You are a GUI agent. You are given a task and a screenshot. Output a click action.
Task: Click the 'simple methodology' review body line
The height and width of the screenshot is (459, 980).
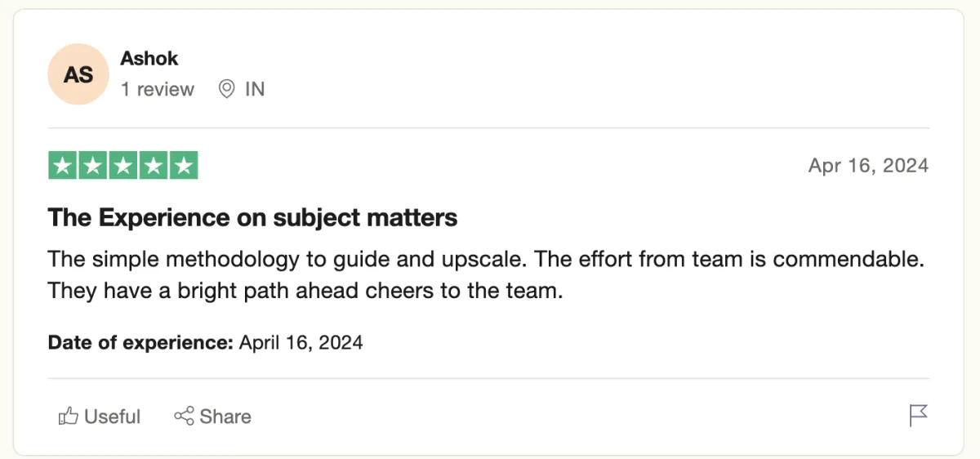pyautogui.click(x=487, y=259)
